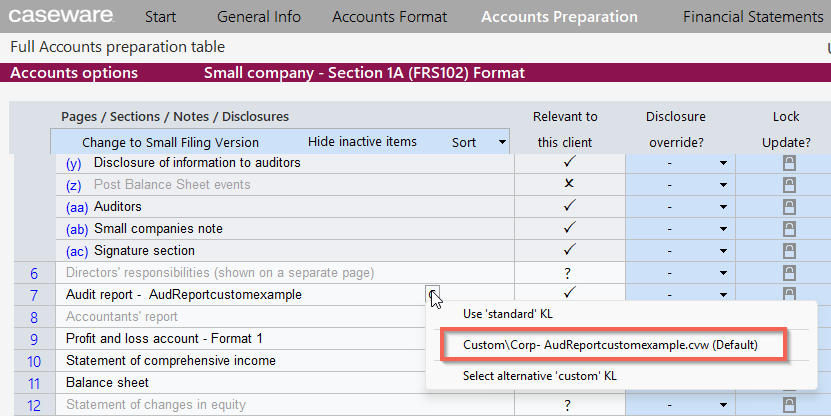The image size is (831, 416).
Task: Select the Balance sheet row text
Action: [107, 383]
